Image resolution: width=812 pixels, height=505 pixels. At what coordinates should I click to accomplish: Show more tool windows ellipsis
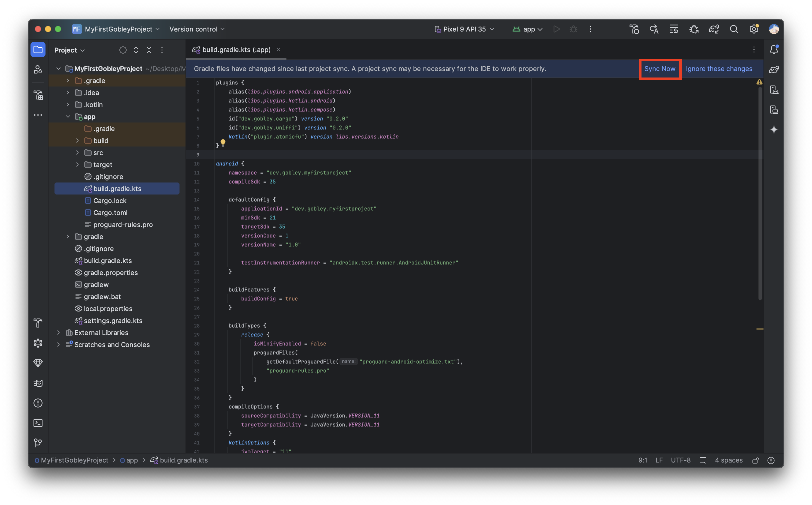tap(38, 115)
